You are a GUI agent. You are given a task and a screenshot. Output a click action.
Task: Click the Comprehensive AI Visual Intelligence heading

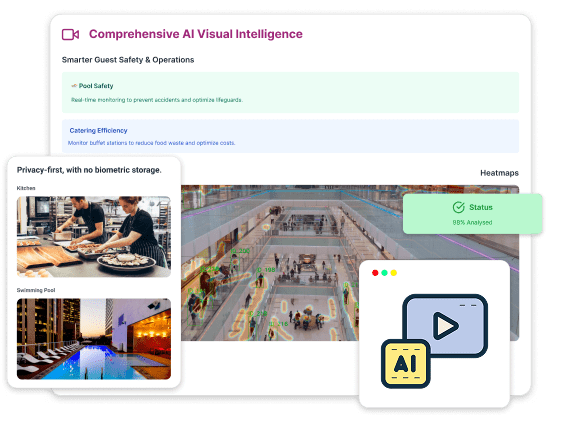pyautogui.click(x=195, y=34)
